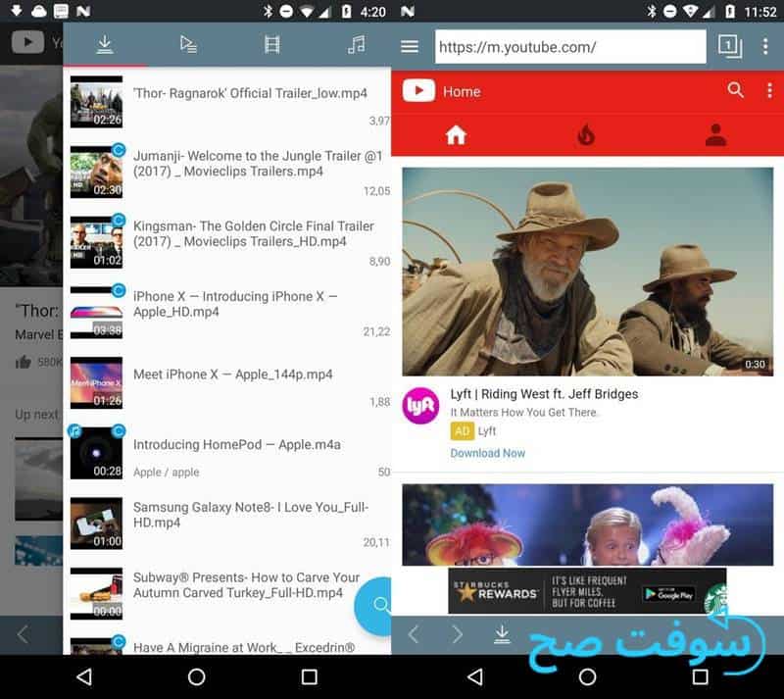Open Subway Presents How to Carve file
Screen dimensions: 784x699
(227, 593)
